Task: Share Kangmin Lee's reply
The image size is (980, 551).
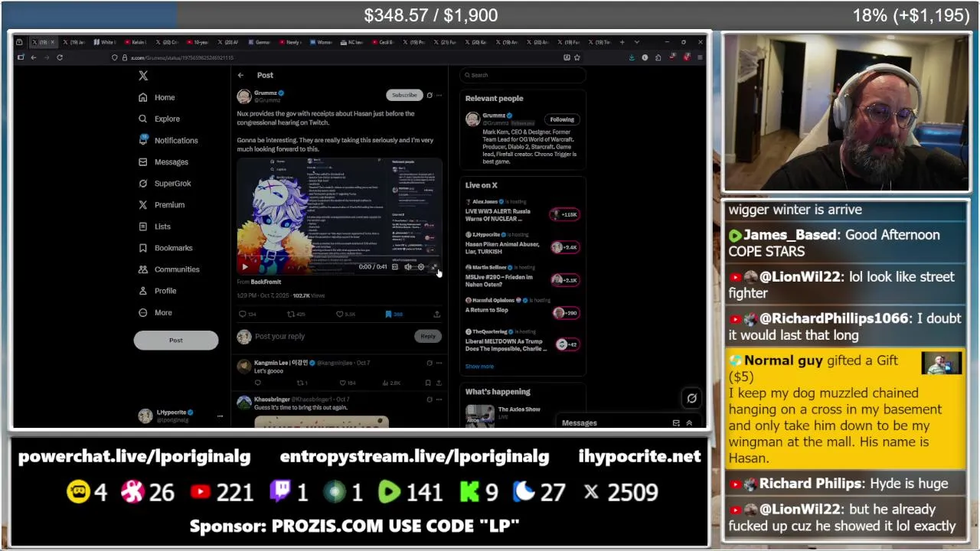Action: click(x=439, y=383)
